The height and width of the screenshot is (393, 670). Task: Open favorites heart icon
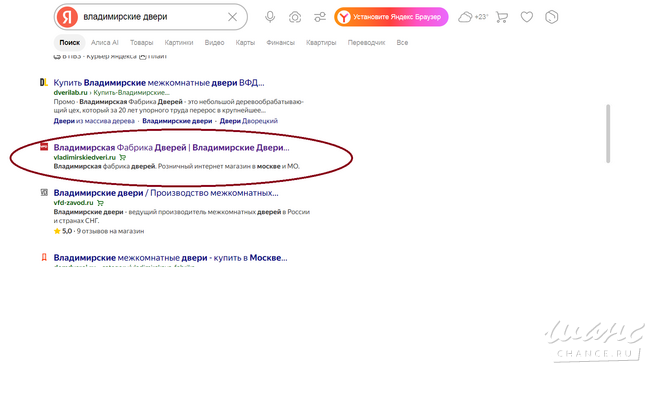point(526,17)
